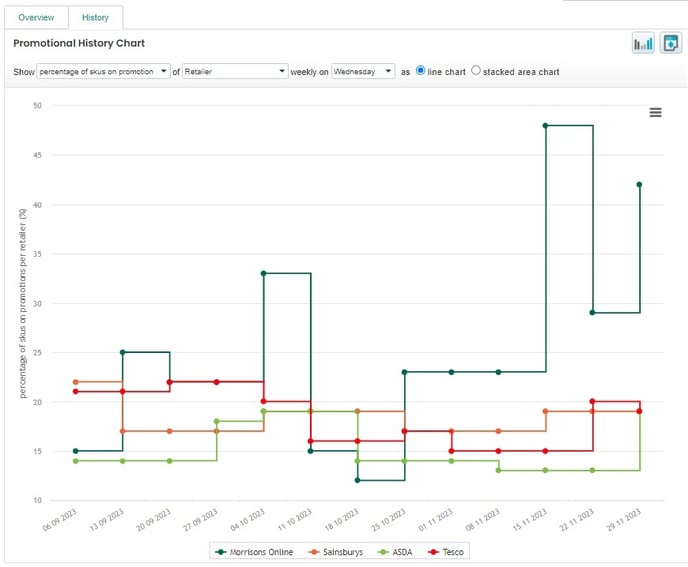Open the chart hamburger menu
This screenshot has width=688, height=567.
pyautogui.click(x=656, y=113)
